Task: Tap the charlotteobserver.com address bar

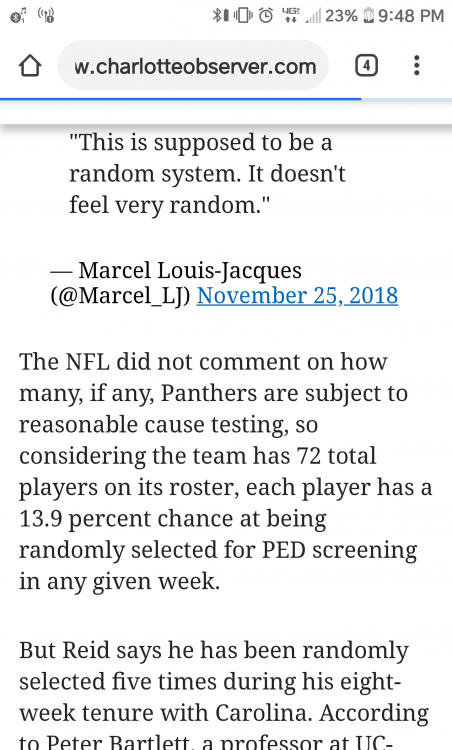Action: click(193, 66)
